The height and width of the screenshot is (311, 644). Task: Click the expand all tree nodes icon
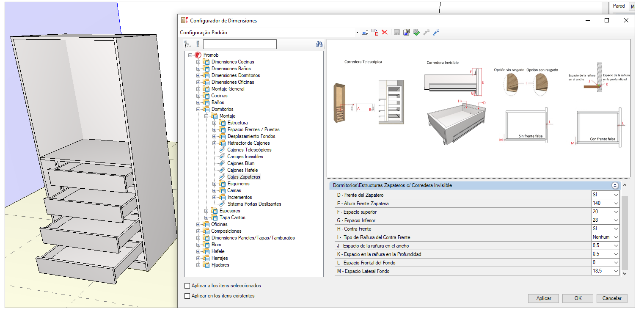tap(198, 44)
